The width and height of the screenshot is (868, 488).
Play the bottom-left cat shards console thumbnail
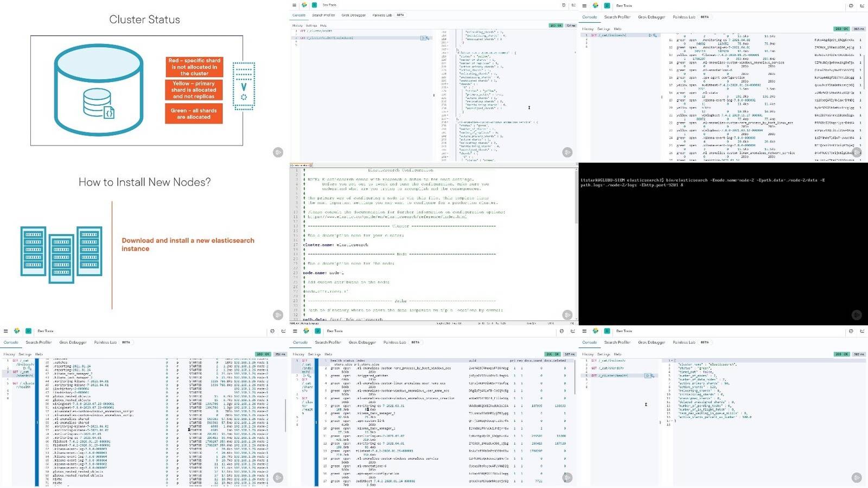click(x=278, y=478)
